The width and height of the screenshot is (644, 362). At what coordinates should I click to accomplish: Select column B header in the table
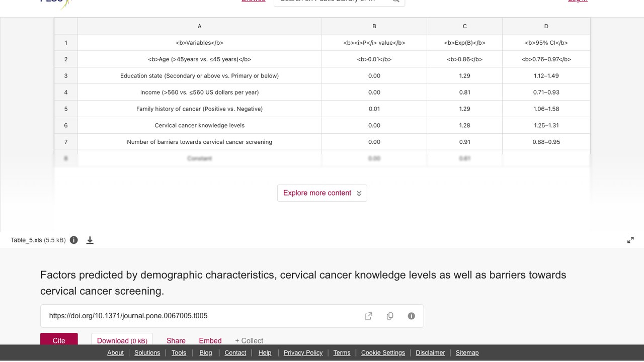374,26
